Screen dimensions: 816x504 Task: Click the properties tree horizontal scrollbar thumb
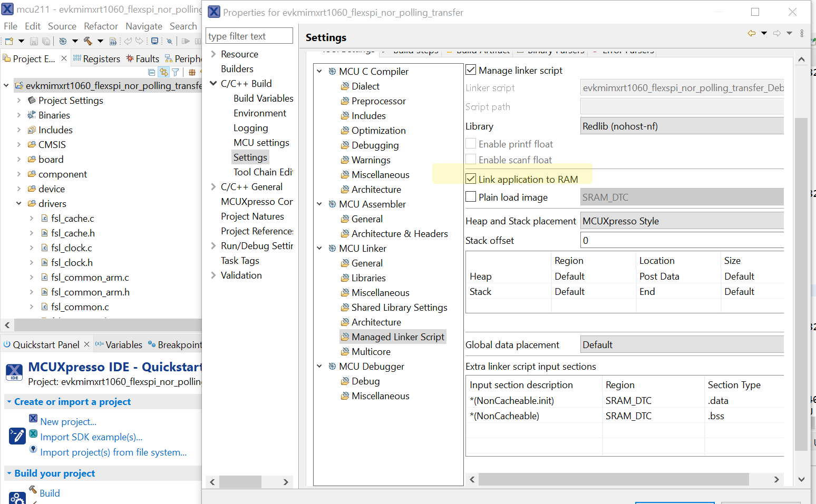coord(240,482)
